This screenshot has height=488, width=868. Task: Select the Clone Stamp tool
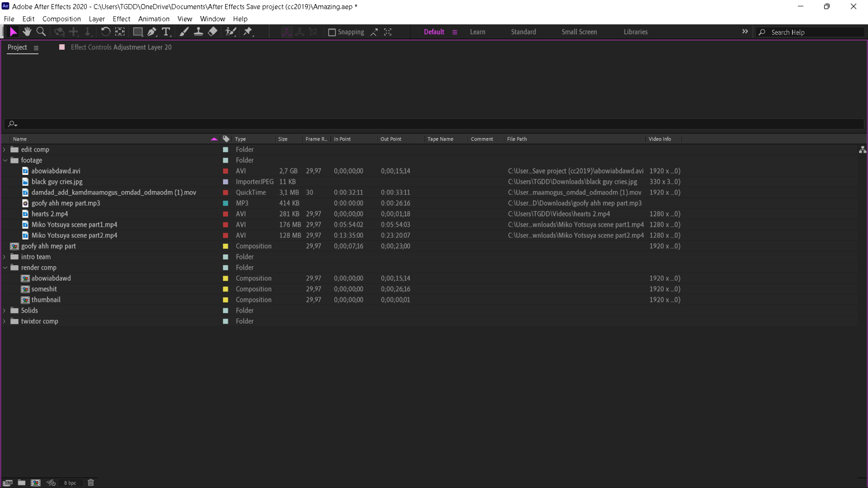click(198, 32)
